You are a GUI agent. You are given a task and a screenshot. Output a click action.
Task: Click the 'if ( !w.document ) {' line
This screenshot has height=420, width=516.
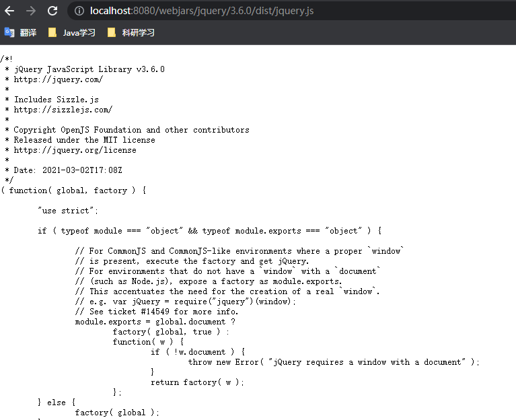pos(198,352)
